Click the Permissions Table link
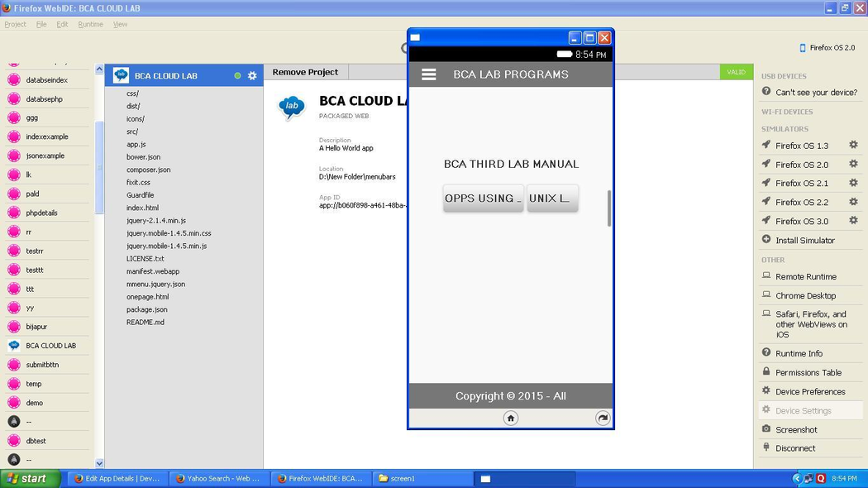 [x=808, y=373]
